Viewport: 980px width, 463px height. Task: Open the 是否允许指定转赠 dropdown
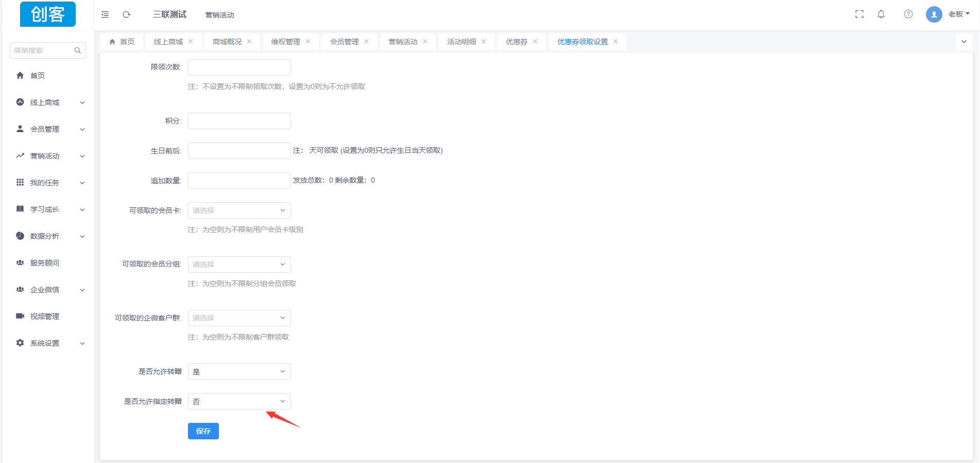coord(239,401)
